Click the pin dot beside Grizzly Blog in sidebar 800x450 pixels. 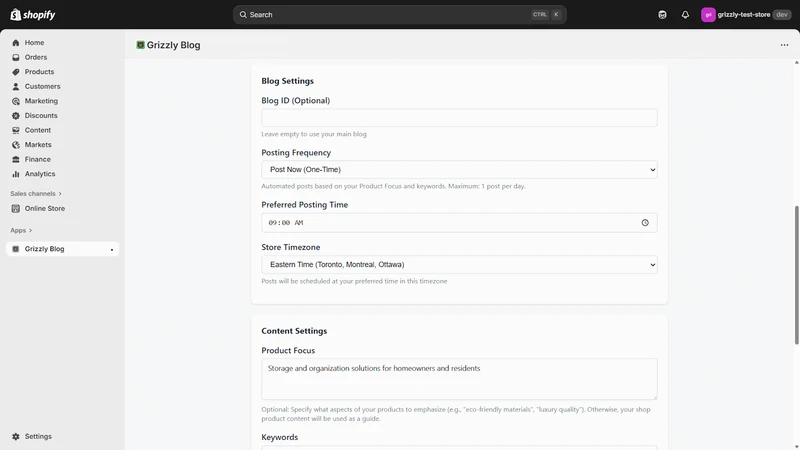[112, 249]
